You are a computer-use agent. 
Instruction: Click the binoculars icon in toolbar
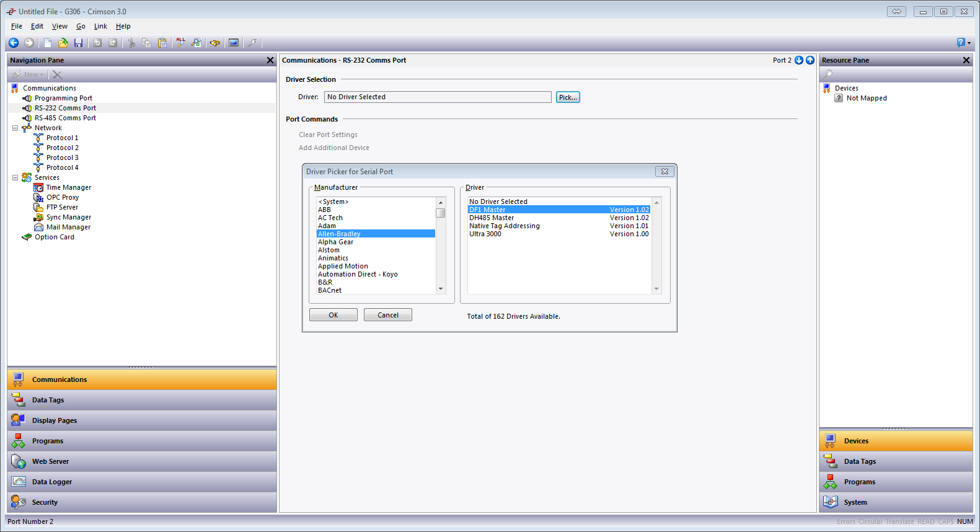(x=214, y=43)
